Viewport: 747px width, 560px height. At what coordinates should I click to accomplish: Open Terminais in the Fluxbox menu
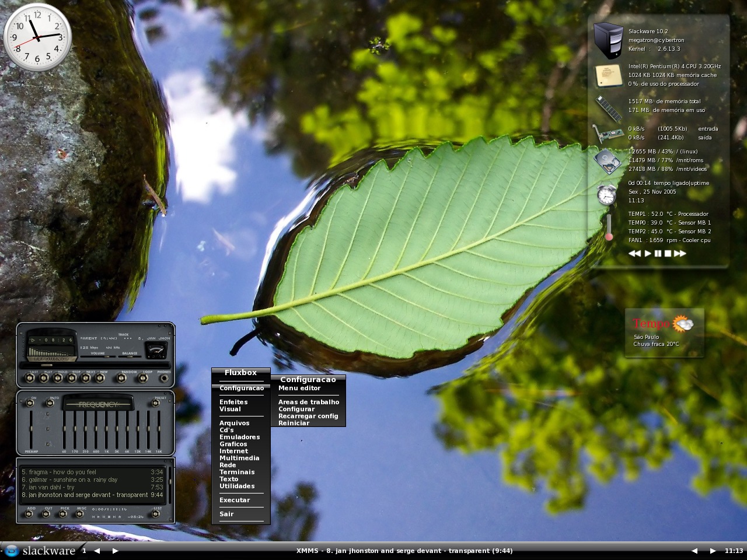click(x=237, y=472)
